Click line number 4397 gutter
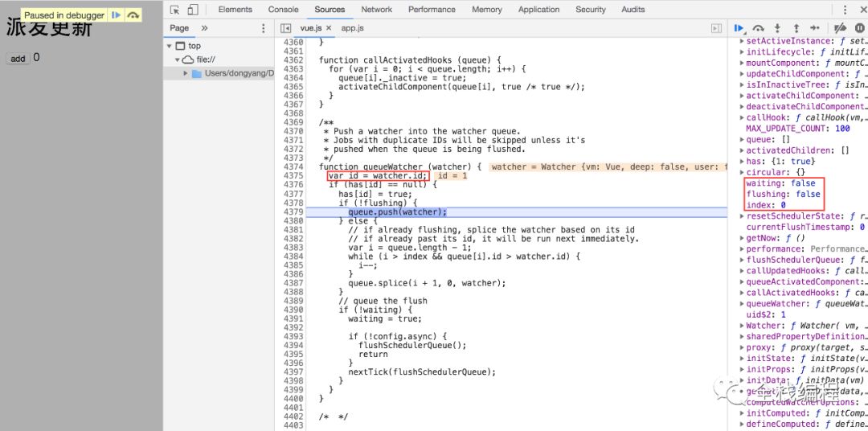Screen dimensions: 868x431 click(293, 371)
